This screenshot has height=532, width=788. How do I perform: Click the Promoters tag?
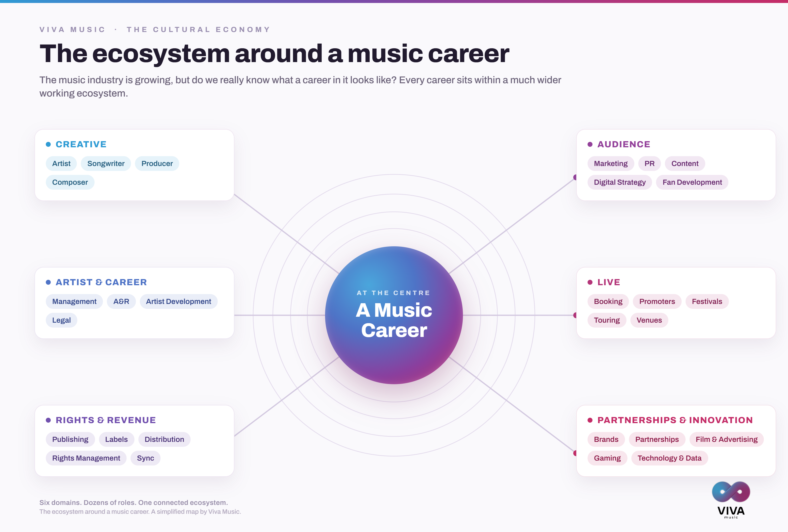(657, 301)
